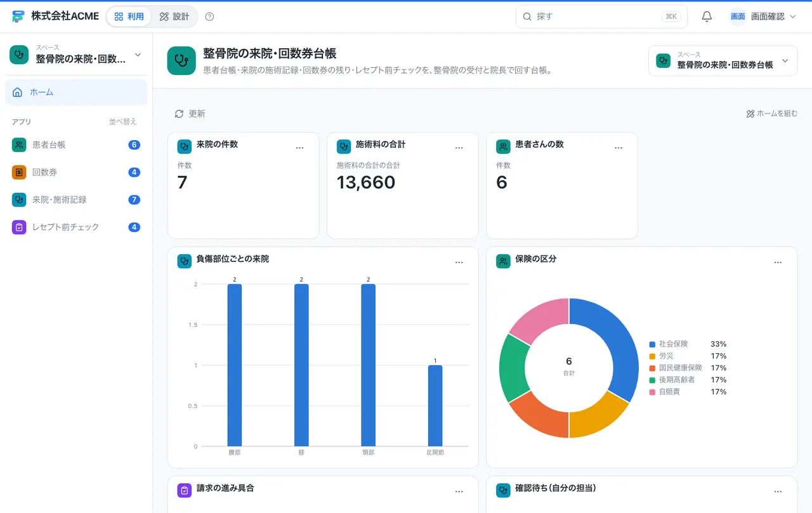Click the 探す search field
This screenshot has height=513, width=812.
click(601, 16)
